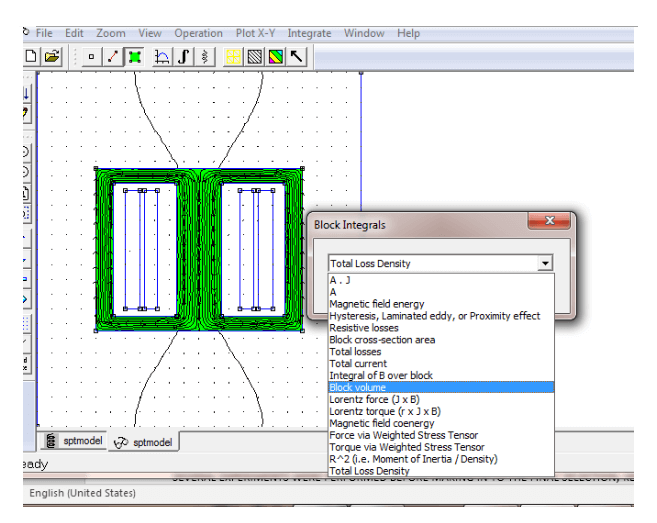Click the X-Y plot curve icon
Screen dimensions: 657x523
tap(162, 57)
